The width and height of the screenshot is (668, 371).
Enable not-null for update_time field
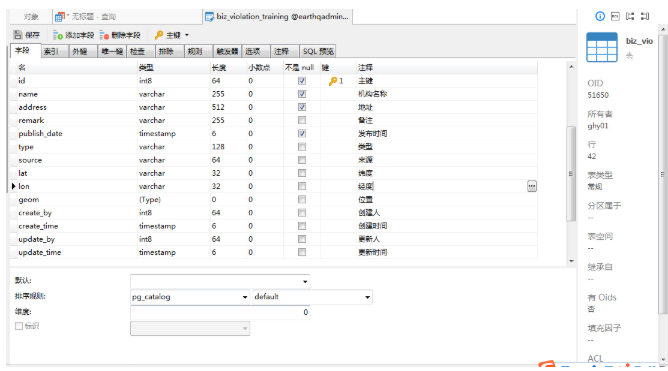302,252
